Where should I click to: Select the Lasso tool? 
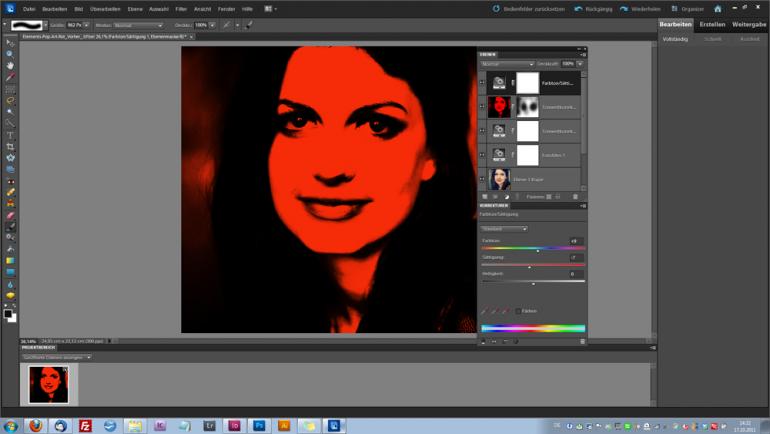[10, 100]
